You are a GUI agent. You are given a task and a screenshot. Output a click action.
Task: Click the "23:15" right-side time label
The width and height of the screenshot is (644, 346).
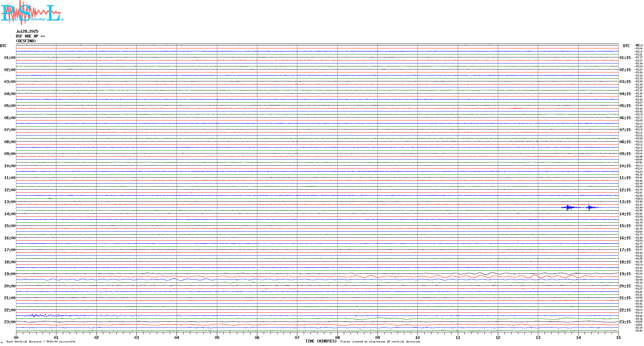(625, 322)
